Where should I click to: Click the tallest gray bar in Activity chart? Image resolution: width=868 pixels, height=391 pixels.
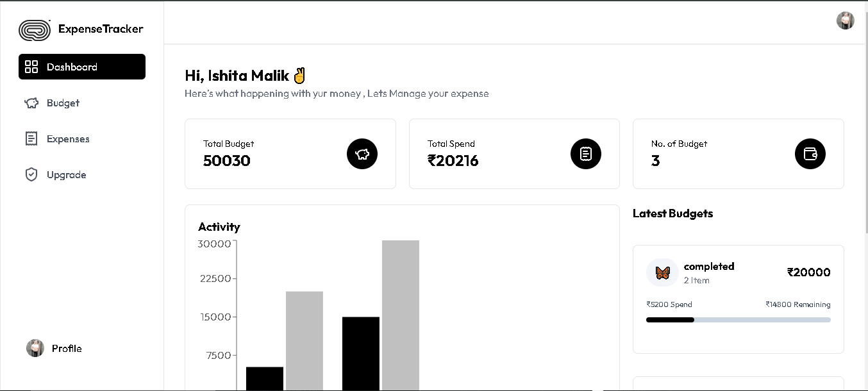(x=401, y=314)
